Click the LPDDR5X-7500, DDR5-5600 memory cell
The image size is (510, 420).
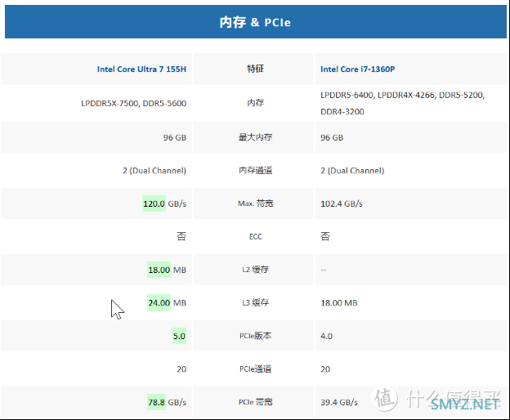[134, 104]
